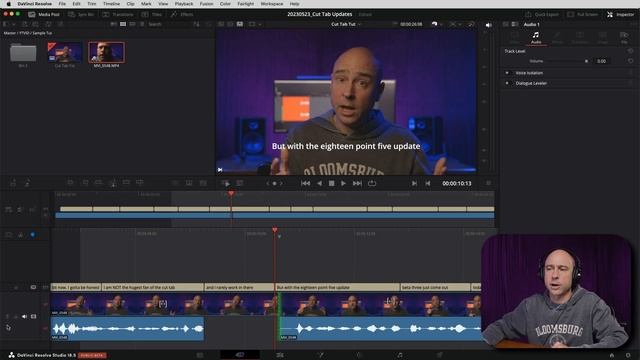The image size is (640, 360).
Task: Click the lower timeline playhead marker
Action: tap(275, 230)
